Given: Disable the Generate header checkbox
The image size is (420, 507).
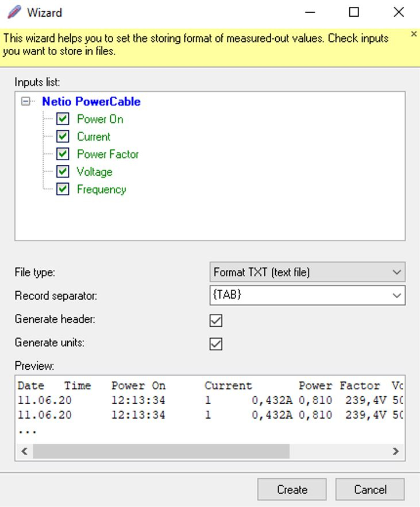Looking at the screenshot, I should [216, 320].
